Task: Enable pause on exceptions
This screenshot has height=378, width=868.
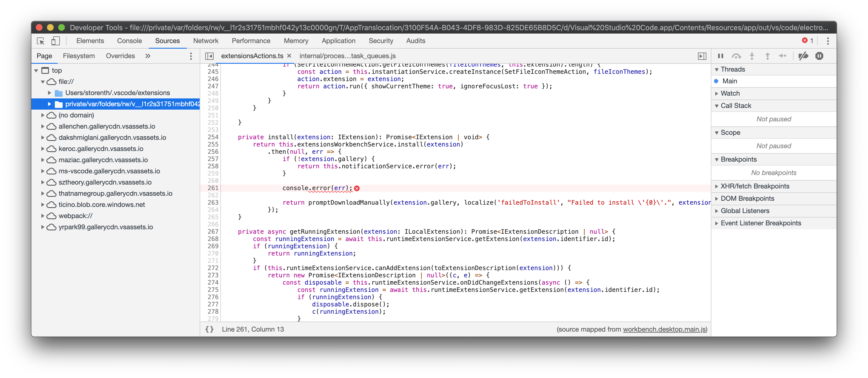Action: pyautogui.click(x=819, y=56)
